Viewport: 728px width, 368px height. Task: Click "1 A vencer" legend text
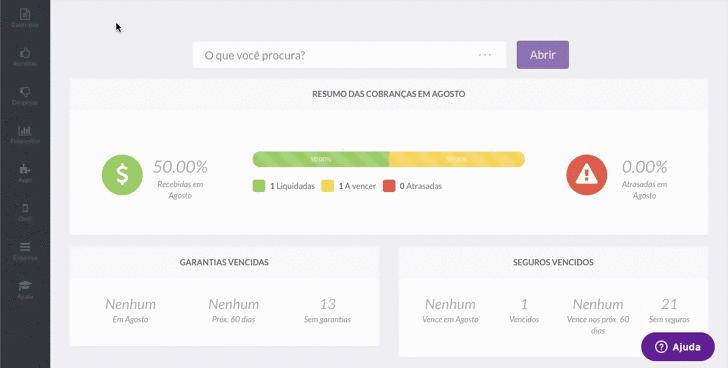click(357, 186)
